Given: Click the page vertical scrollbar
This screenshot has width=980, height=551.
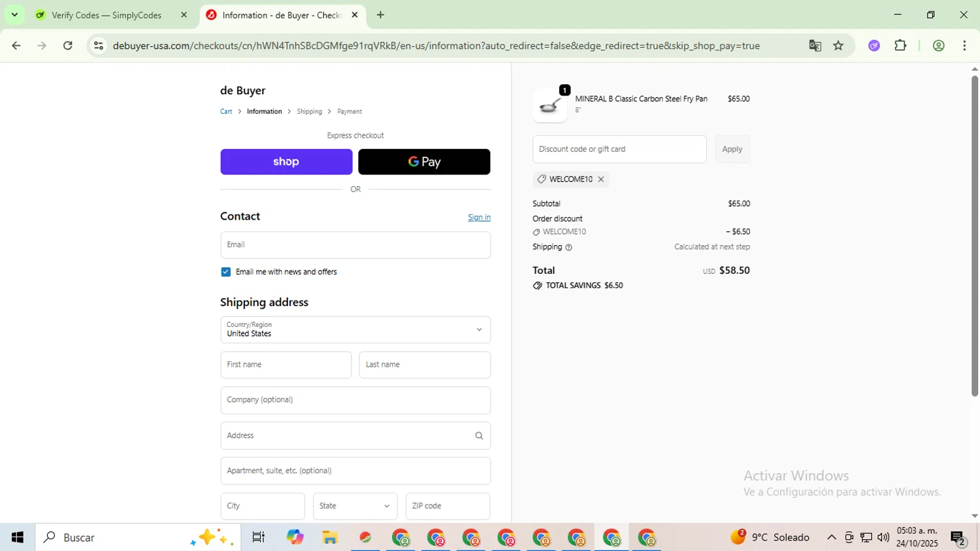Looking at the screenshot, I should (975, 235).
